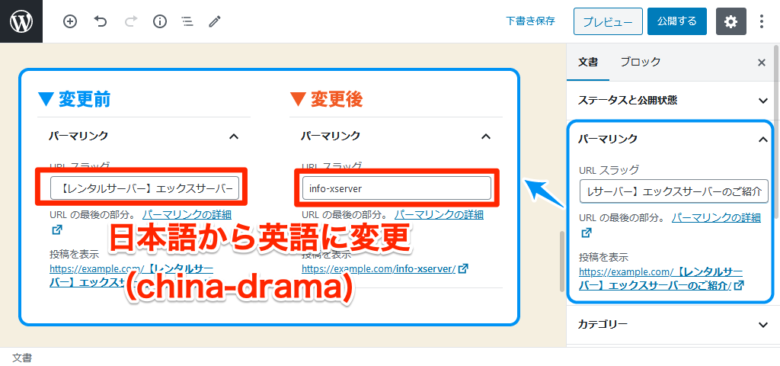Add a block with the plus icon

point(70,21)
